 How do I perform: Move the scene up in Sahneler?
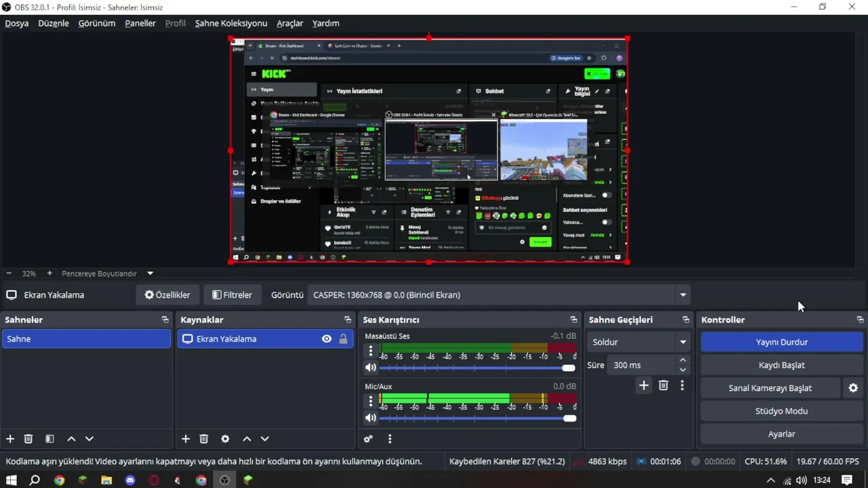(71, 439)
